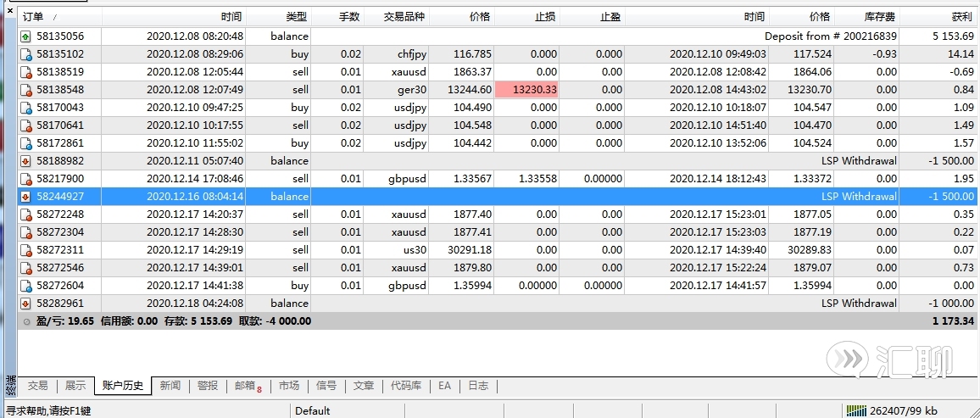Viewport: 980px width, 418px height.
Task: Open the 警报 tab
Action: (x=208, y=386)
